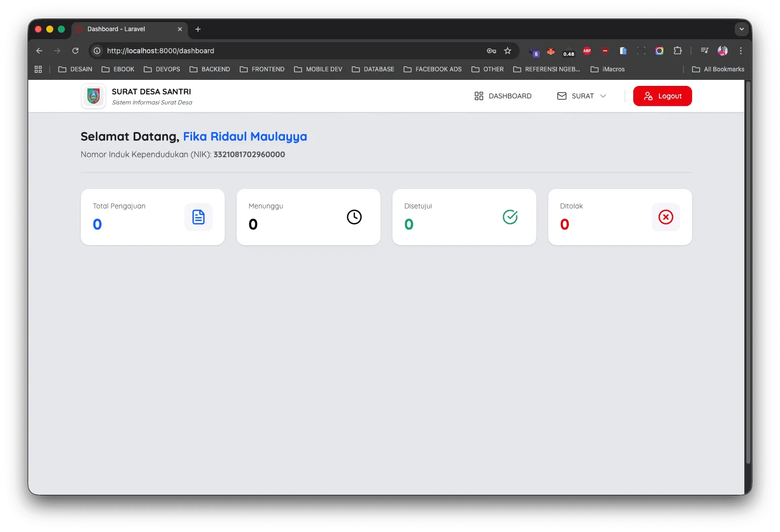
Task: Click the black 0 under Menunggu
Action: (x=253, y=224)
